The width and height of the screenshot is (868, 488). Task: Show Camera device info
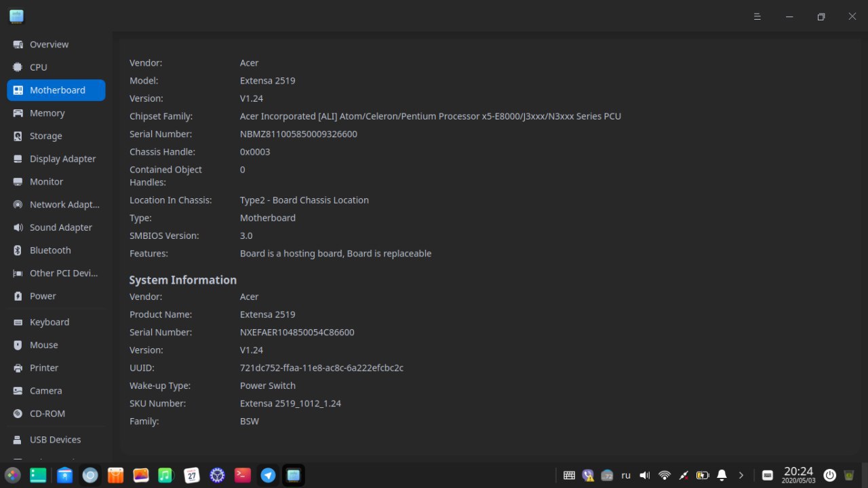(56, 390)
